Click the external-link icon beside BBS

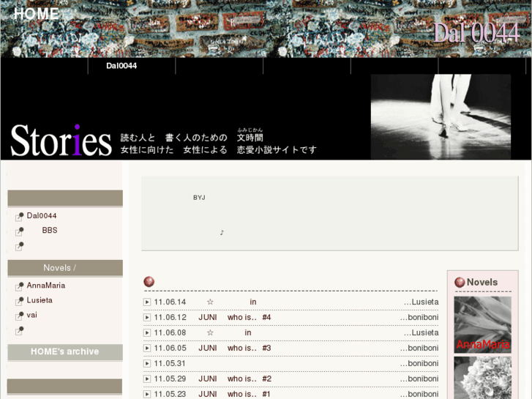click(19, 231)
